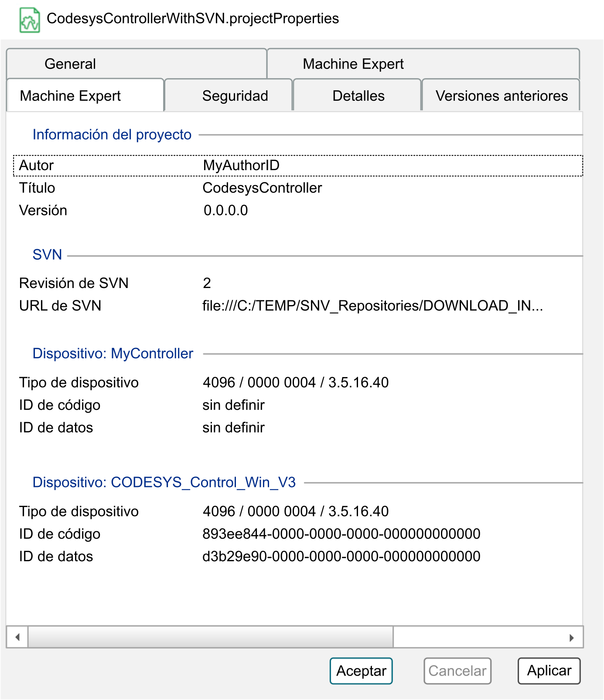The width and height of the screenshot is (604, 700).
Task: Select the Título row label
Action: [37, 188]
